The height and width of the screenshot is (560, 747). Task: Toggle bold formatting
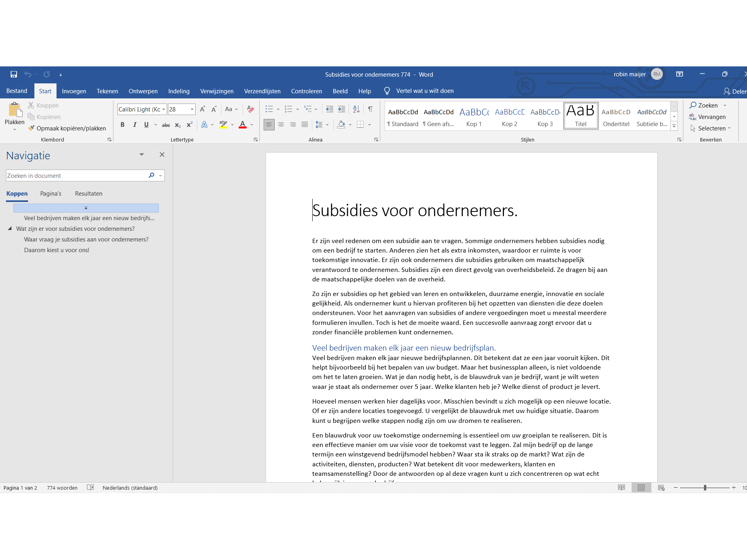(x=123, y=125)
